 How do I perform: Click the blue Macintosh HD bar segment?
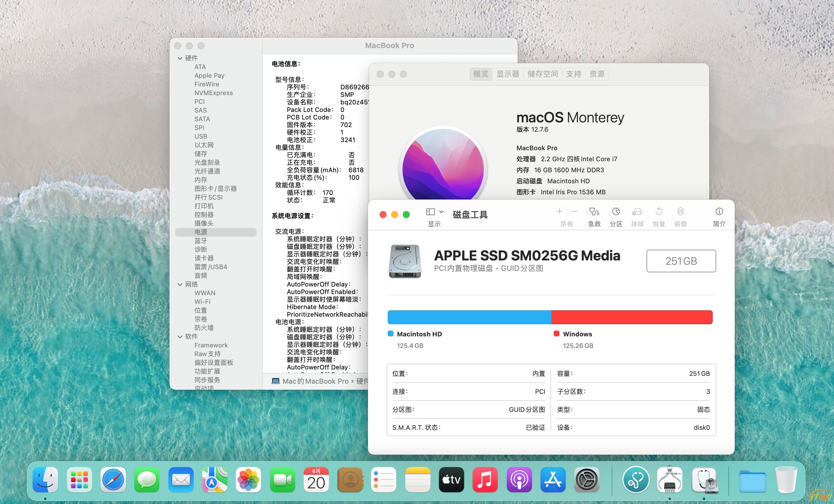pos(469,317)
